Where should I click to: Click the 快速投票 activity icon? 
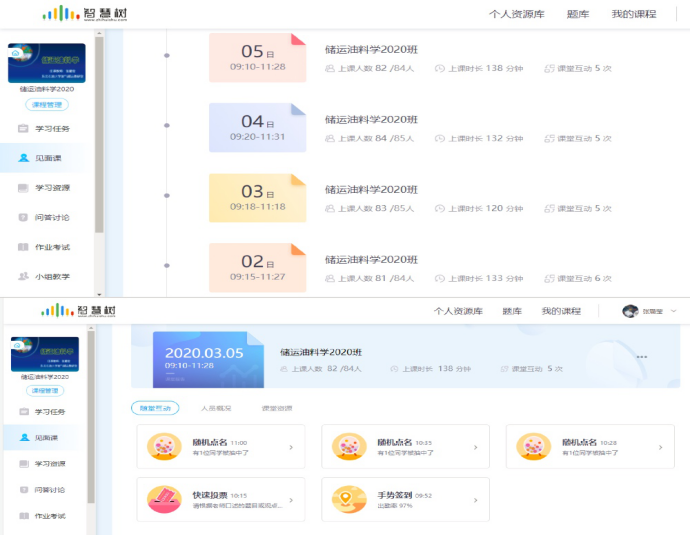pos(163,499)
